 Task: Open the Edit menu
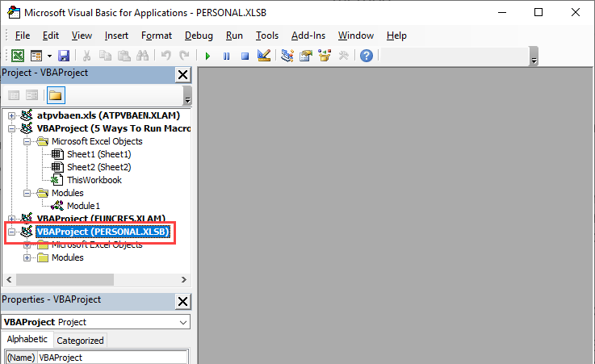51,36
